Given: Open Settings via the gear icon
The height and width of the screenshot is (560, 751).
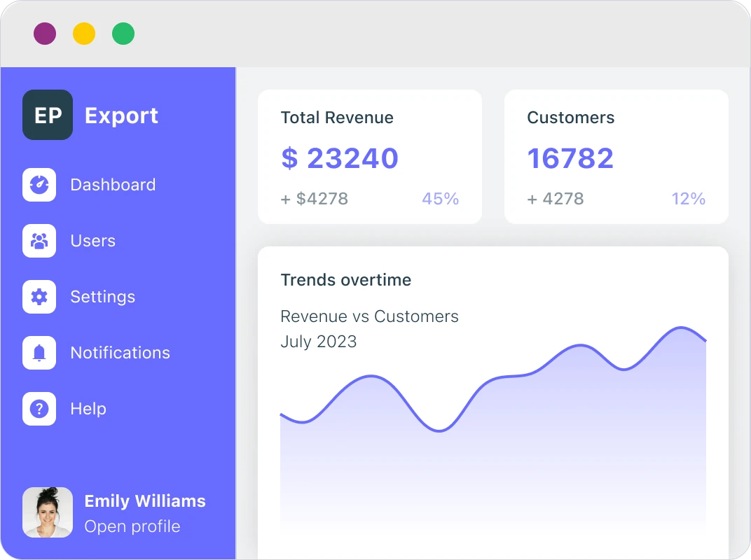Looking at the screenshot, I should (x=39, y=297).
